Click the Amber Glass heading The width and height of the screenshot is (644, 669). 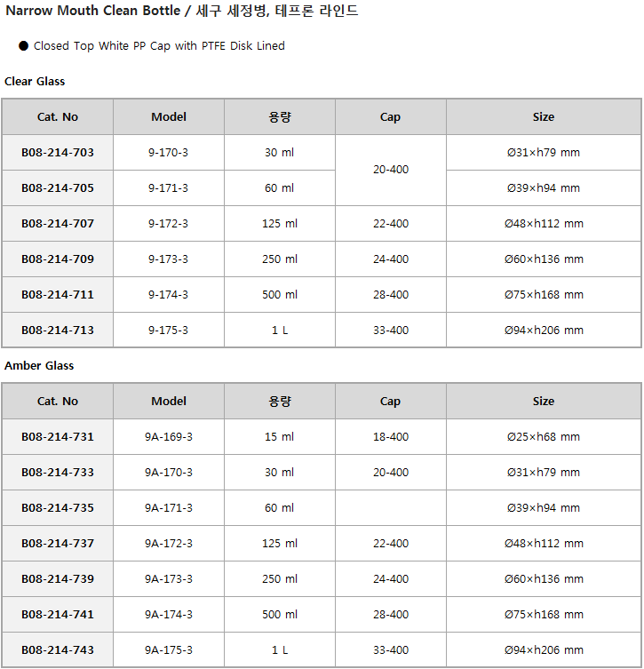39,366
